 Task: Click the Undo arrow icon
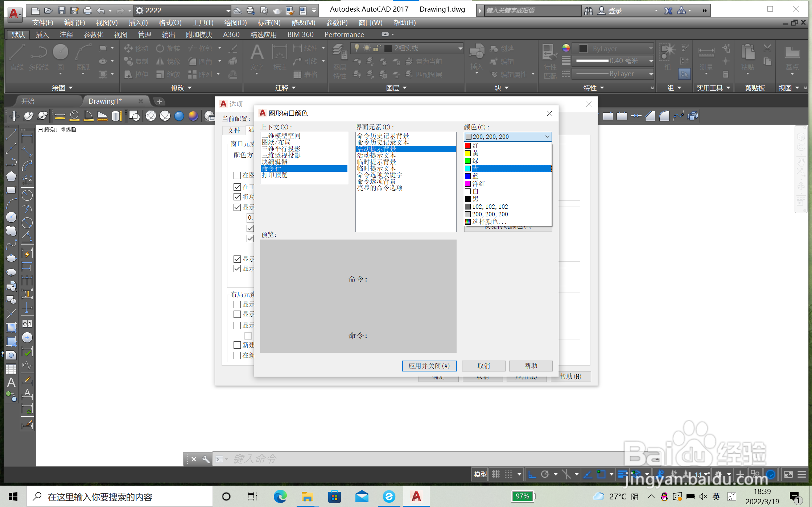101,11
